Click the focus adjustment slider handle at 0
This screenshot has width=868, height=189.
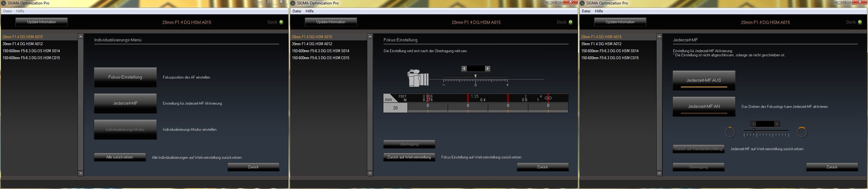click(x=475, y=76)
